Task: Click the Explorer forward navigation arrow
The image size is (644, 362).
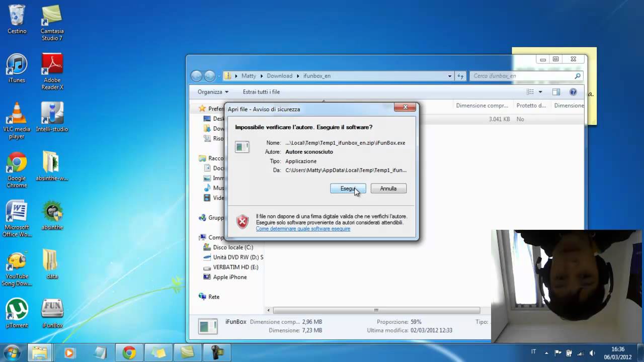Action: click(209, 76)
